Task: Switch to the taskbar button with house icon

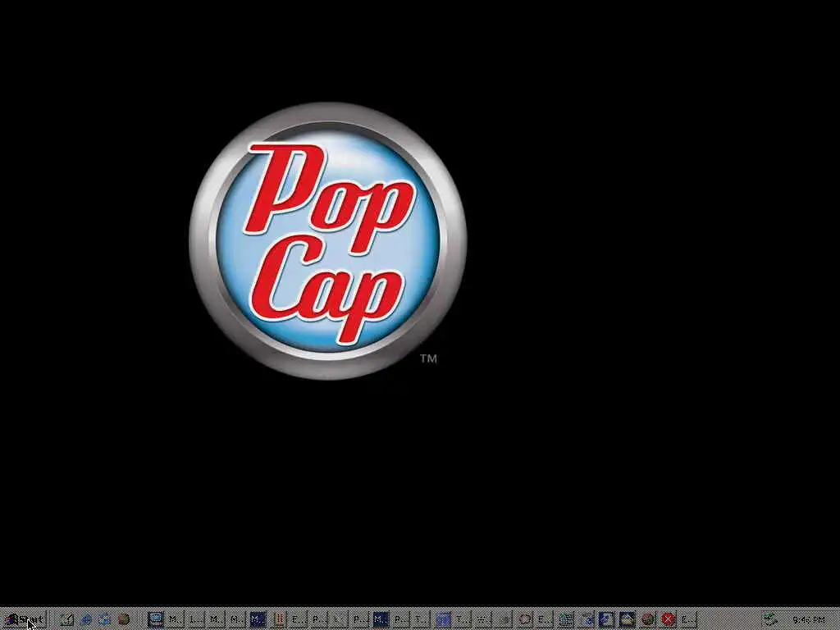Action: (627, 620)
